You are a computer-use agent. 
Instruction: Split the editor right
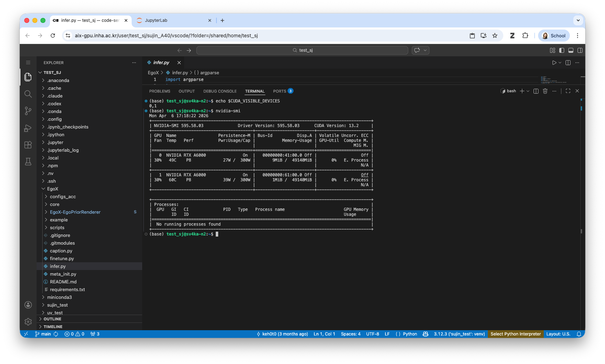tap(568, 63)
